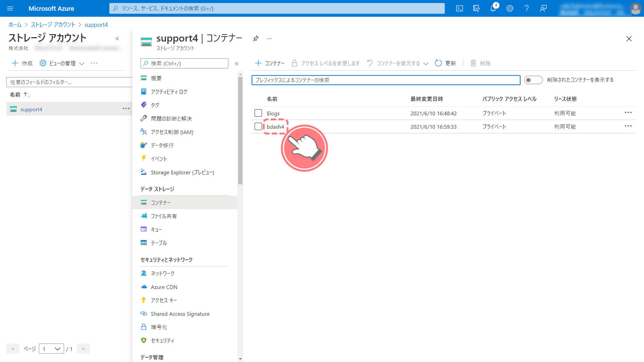Close the support4 containers blade
This screenshot has width=644, height=362.
pos(629,39)
